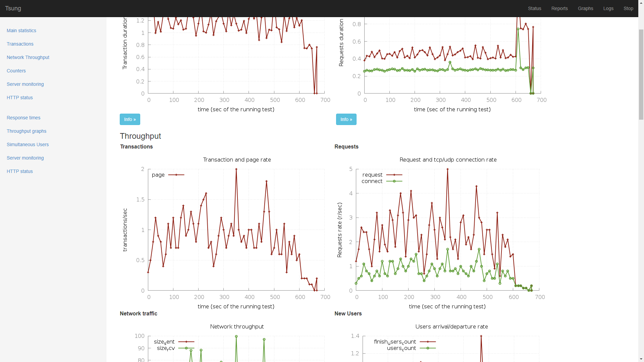
Task: Go to Simultaneous Users graphs
Action: click(28, 144)
